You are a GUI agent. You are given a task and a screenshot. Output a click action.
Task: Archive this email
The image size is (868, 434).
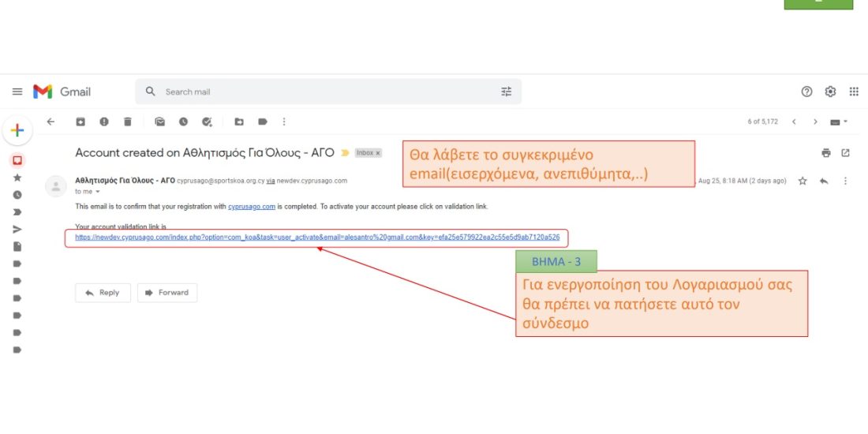pyautogui.click(x=80, y=122)
